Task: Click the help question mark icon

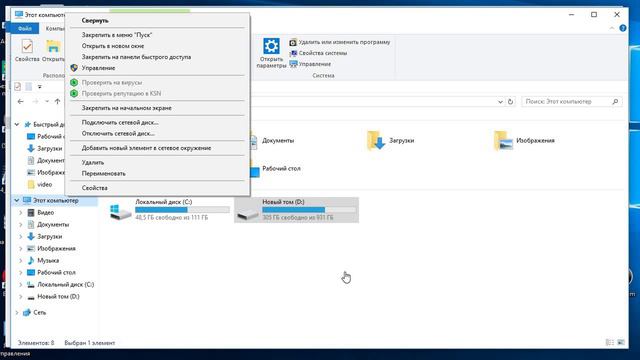Action: [x=622, y=28]
